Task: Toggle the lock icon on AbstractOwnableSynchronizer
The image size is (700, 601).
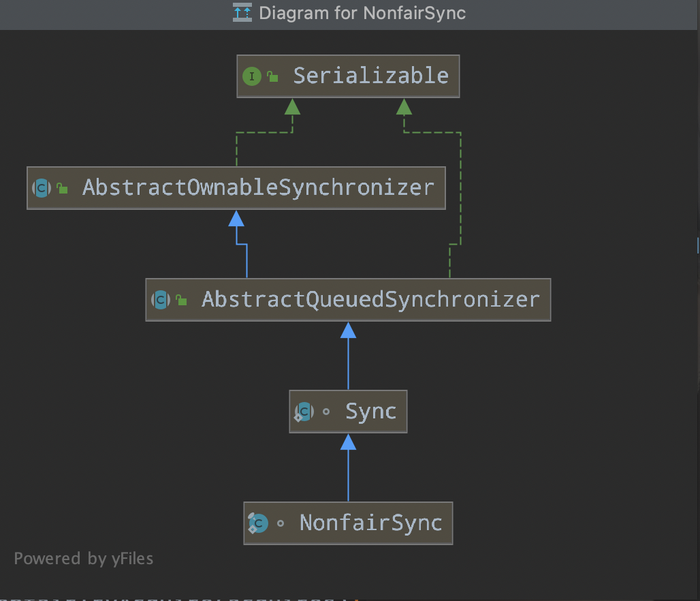Action: pos(61,187)
